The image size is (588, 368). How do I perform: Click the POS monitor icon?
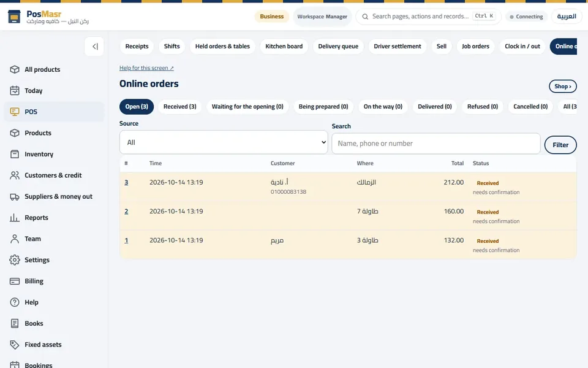15,112
